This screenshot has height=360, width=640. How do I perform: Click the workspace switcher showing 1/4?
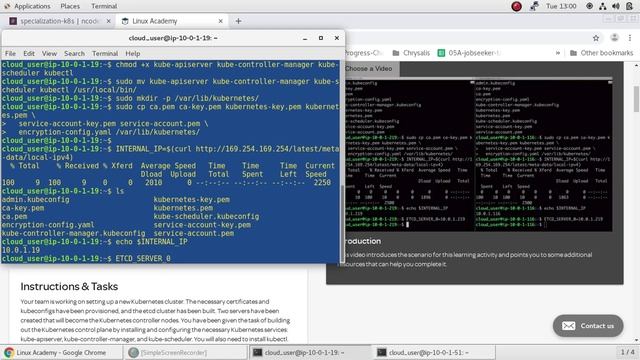pyautogui.click(x=627, y=352)
